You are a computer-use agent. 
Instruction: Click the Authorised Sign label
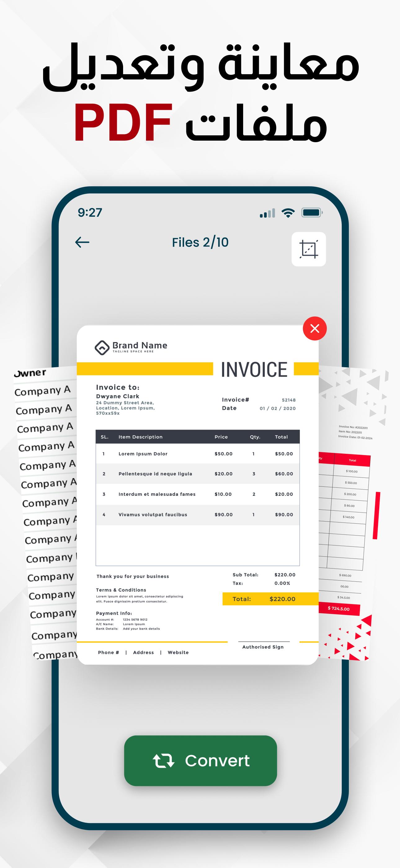pyautogui.click(x=263, y=647)
